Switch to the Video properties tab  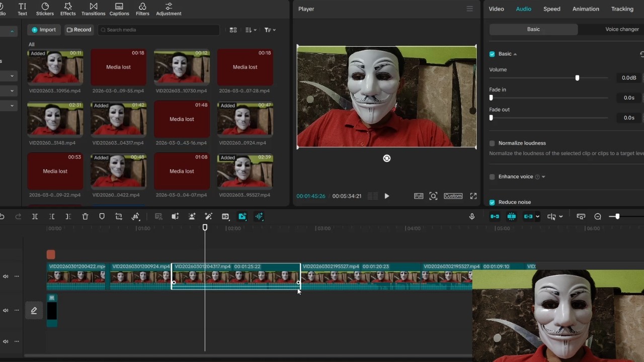496,9
